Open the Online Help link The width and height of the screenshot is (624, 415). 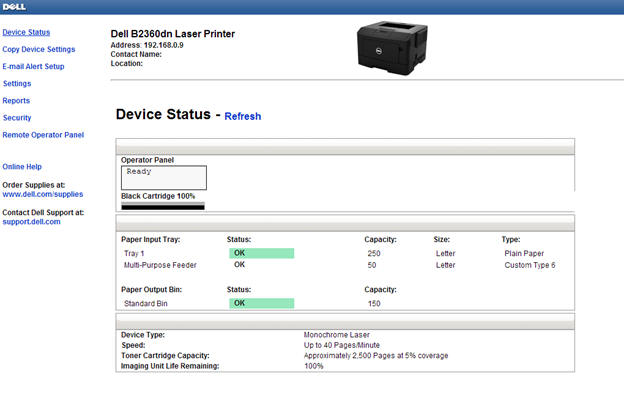click(22, 166)
